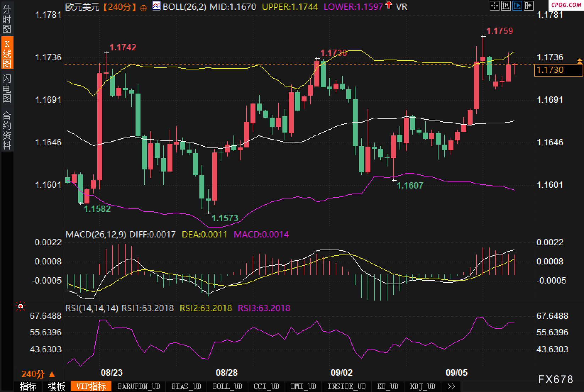Click the 1.1730 current price marker
Viewport: 584px width, 392px height.
point(558,70)
